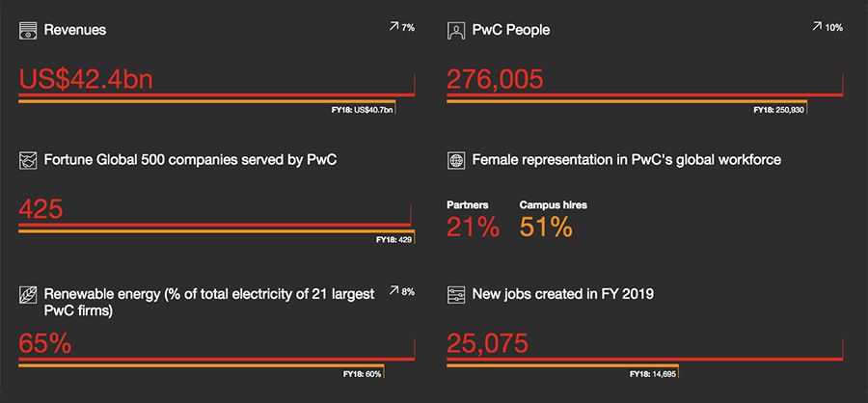Screen dimensions: 868x403
Task: Click the Fortune Global 500 companies heading
Action: coord(190,160)
